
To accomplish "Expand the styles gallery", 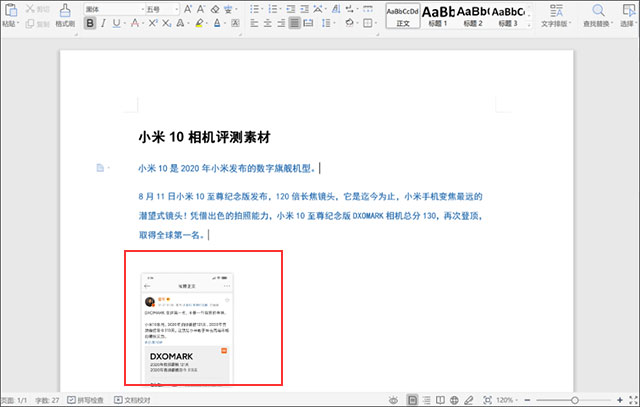I will click(529, 25).
